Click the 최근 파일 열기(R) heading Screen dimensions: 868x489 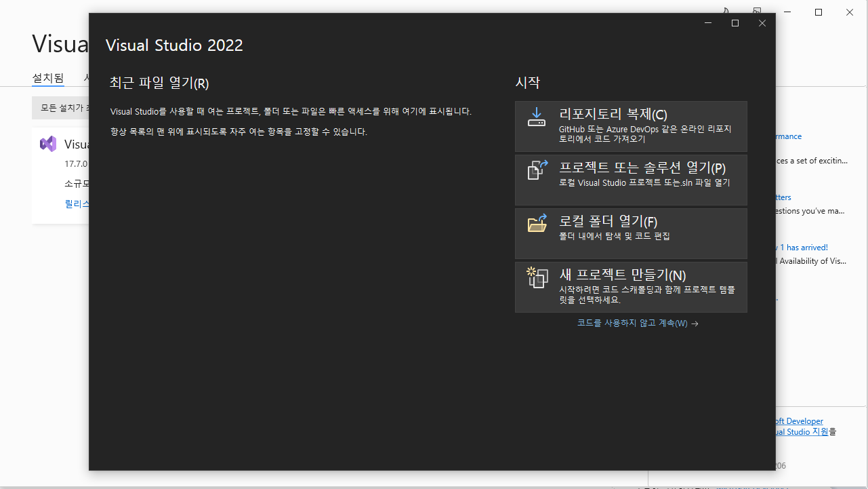(159, 83)
